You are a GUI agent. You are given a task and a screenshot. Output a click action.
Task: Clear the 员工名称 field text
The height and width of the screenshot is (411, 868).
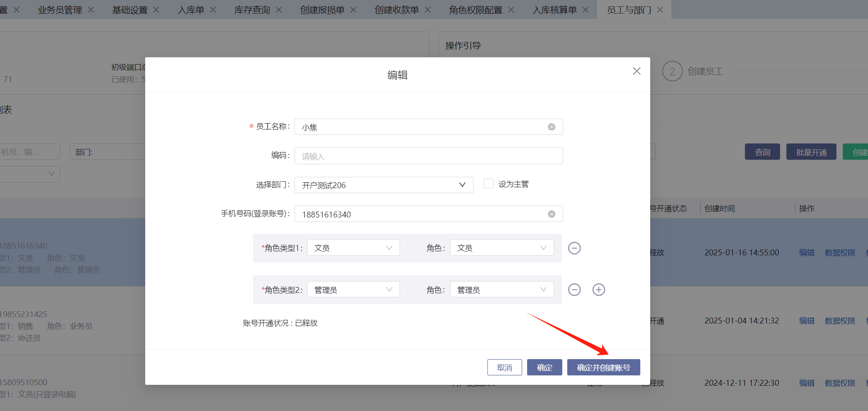[551, 127]
